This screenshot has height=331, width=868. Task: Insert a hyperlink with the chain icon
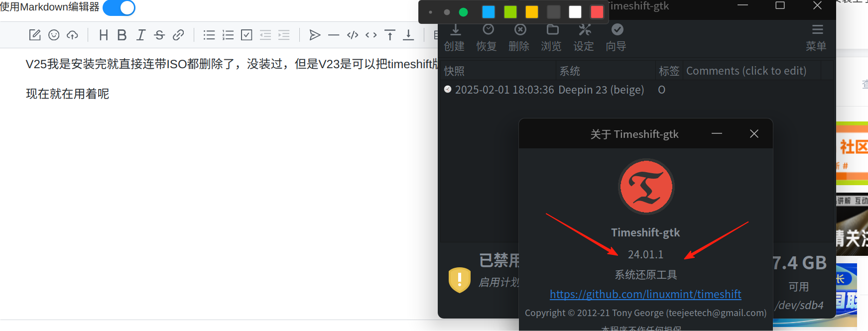pos(178,35)
